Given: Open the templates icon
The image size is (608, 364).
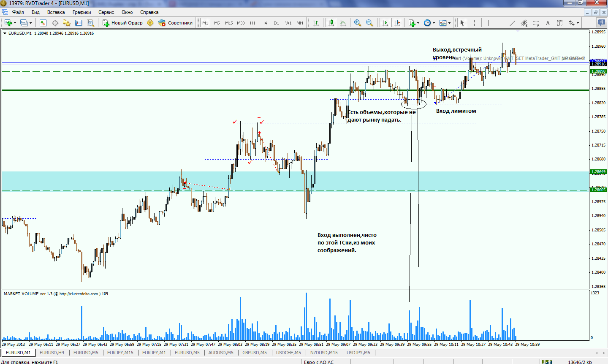Looking at the screenshot, I should [x=443, y=23].
